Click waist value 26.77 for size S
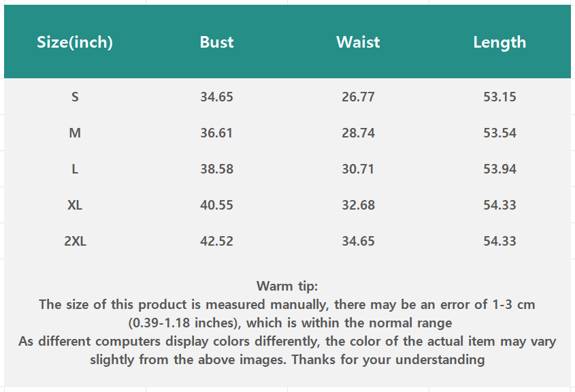This screenshot has height=392, width=575. pos(358,97)
